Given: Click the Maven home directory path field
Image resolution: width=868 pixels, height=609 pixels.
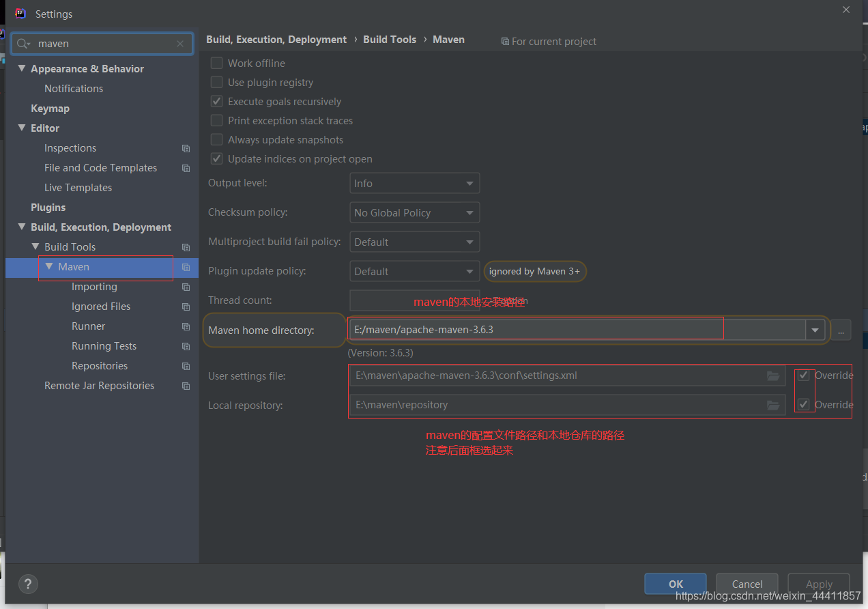Looking at the screenshot, I should click(x=577, y=330).
